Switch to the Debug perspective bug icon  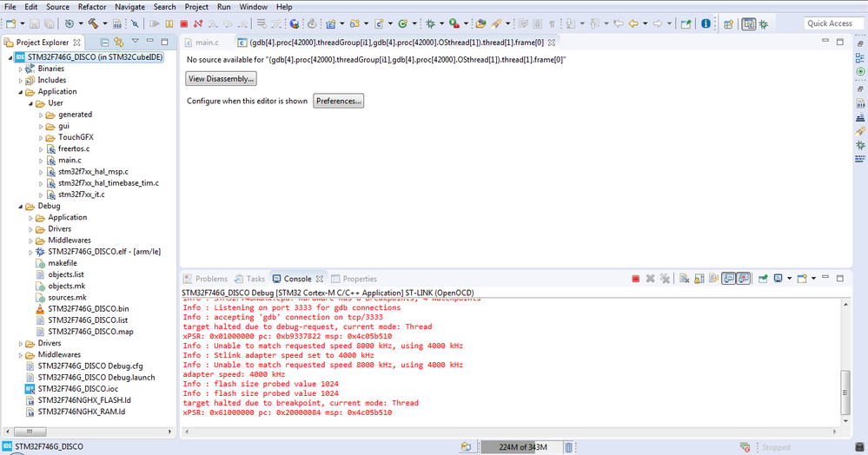pos(764,23)
